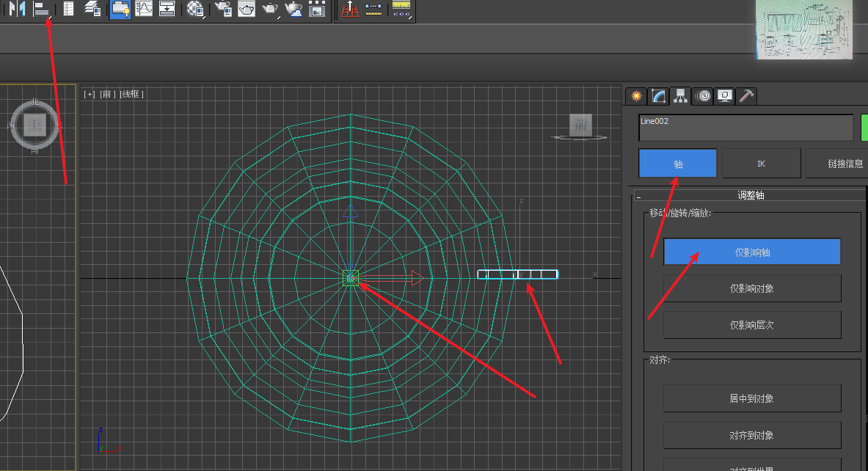Switch to the Modify panel tab
Viewport: 868px width, 471px height.
(658, 96)
